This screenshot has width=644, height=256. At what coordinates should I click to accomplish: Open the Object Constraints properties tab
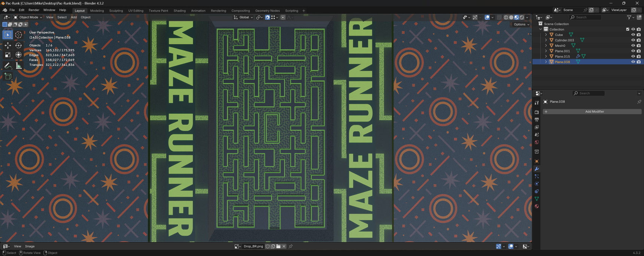(537, 191)
